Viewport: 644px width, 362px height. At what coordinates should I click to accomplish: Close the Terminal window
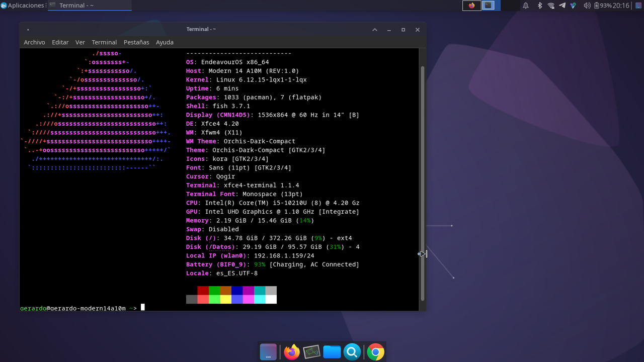click(x=418, y=30)
